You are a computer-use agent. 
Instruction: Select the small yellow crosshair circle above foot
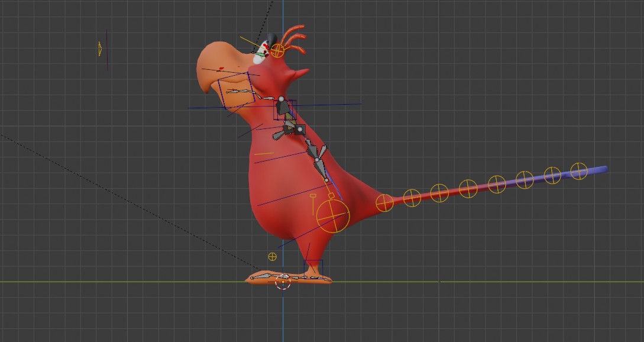point(272,257)
